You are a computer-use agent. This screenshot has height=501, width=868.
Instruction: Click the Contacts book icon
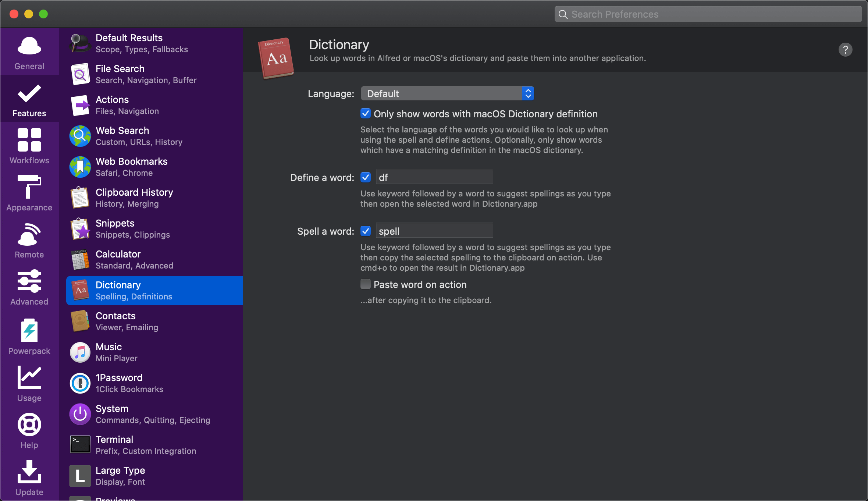[x=80, y=321]
